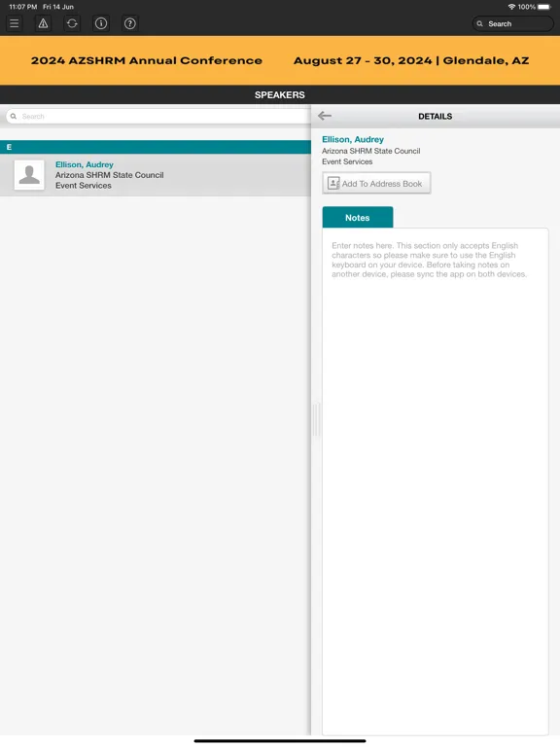
Task: Sync data with refresh icon
Action: pyautogui.click(x=72, y=23)
